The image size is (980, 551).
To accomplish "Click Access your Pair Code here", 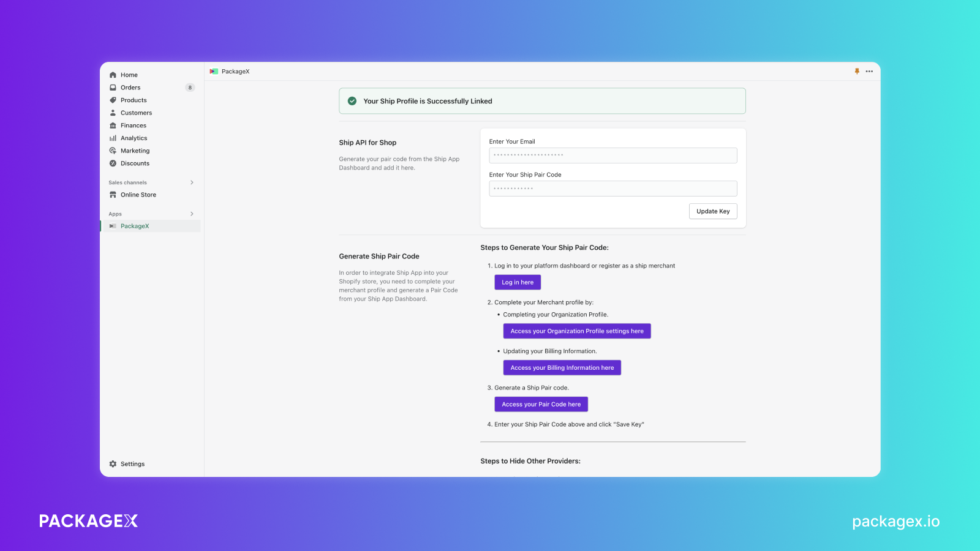I will [541, 405].
